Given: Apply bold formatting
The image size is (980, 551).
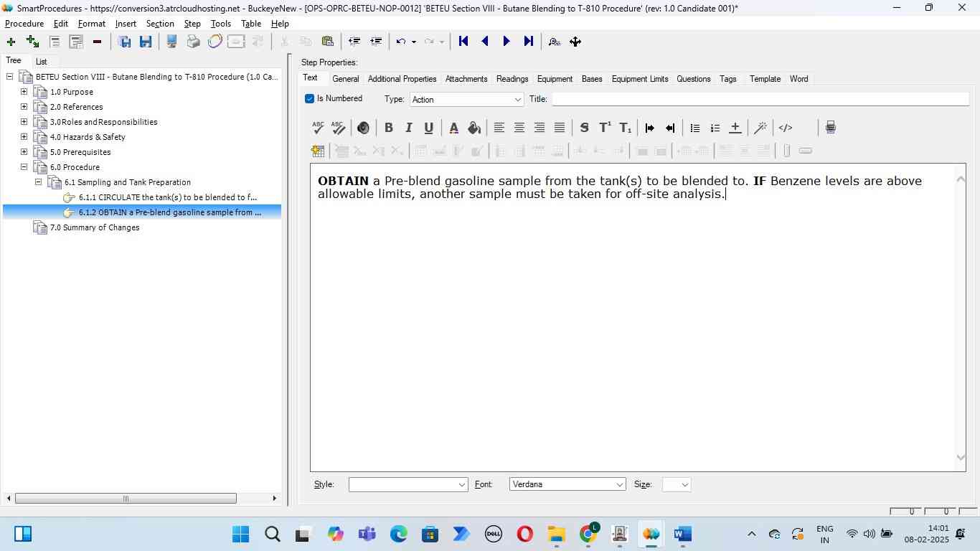Looking at the screenshot, I should [x=389, y=128].
